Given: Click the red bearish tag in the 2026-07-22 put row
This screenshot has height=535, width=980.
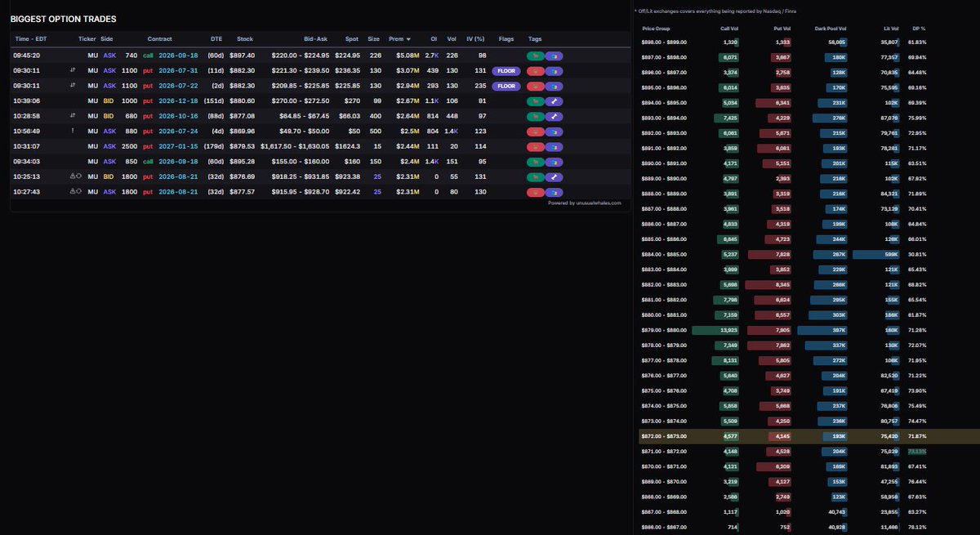Looking at the screenshot, I should (535, 86).
